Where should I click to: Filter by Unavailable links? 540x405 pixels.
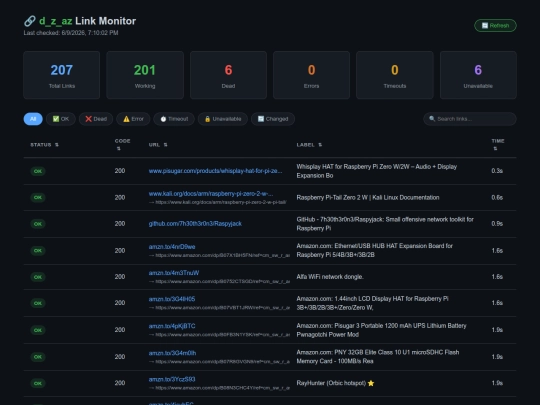coord(223,119)
